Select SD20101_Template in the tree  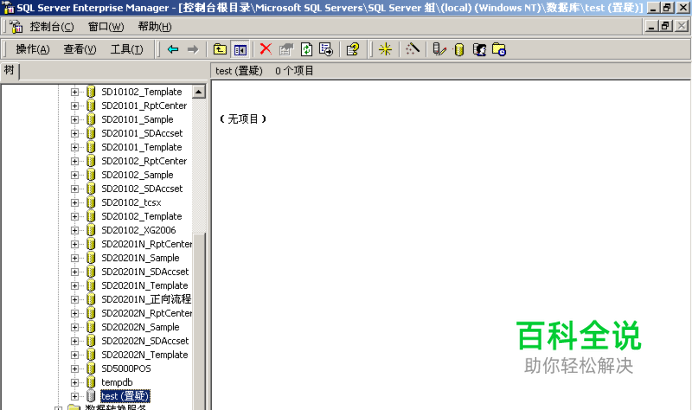tap(142, 147)
